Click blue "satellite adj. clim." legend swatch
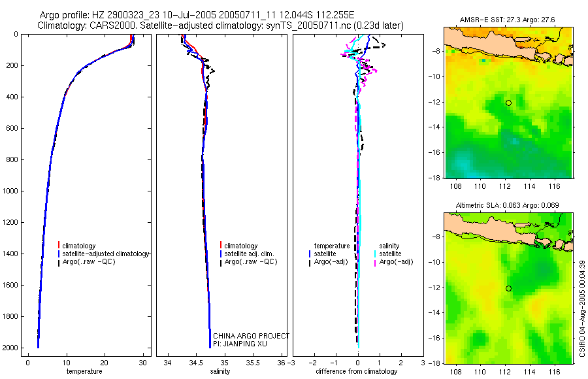Image resolution: width=588 pixels, height=379 pixels. point(221,254)
